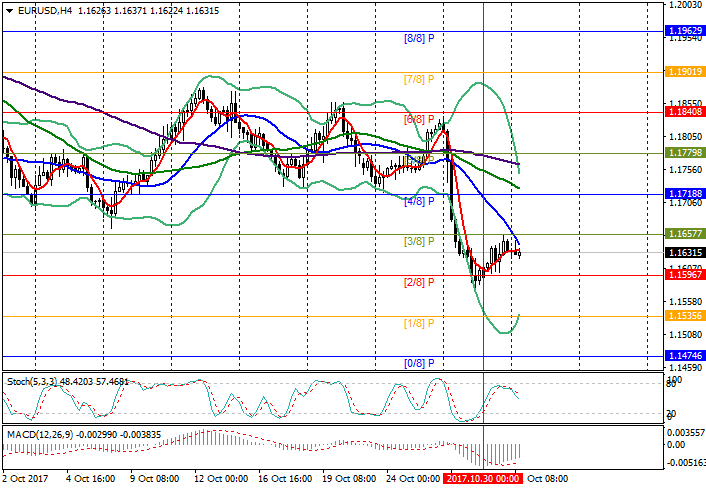Click the red 2017.10.30 00:00 date marker
This screenshot has width=706, height=490.
coord(485,480)
